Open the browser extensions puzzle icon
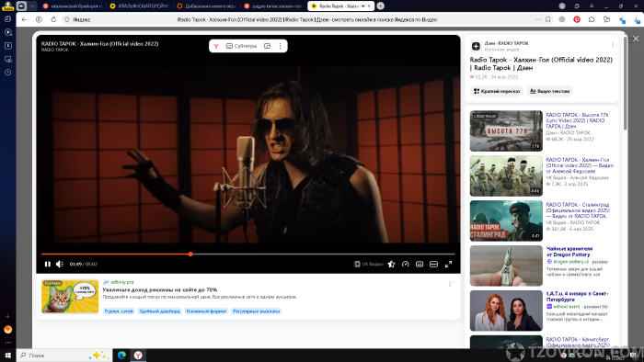This screenshot has height=362, width=644. (592, 19)
